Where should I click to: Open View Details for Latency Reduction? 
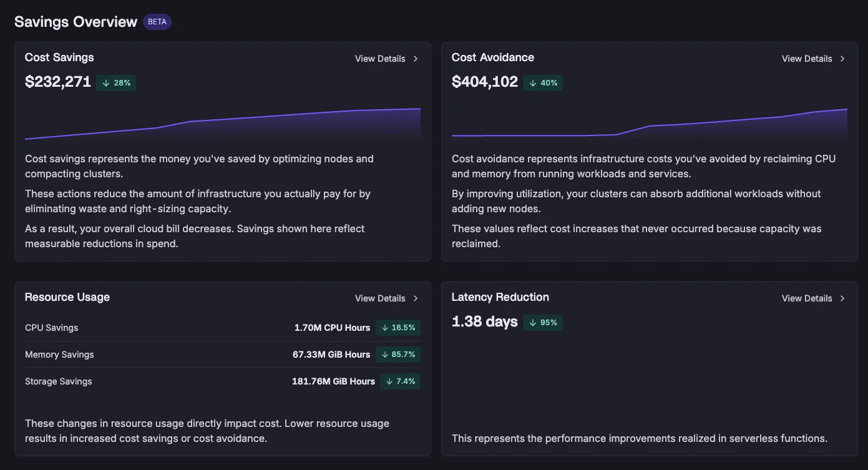813,298
